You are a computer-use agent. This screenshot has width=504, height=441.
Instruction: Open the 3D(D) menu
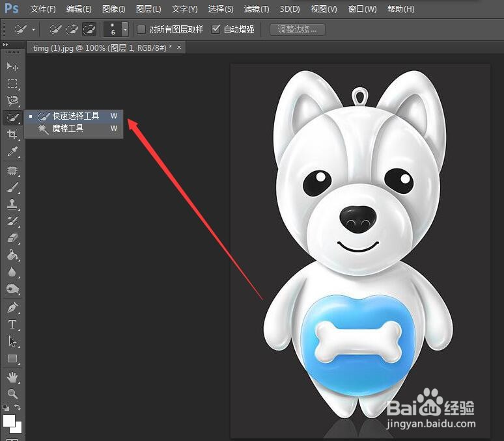click(x=290, y=9)
